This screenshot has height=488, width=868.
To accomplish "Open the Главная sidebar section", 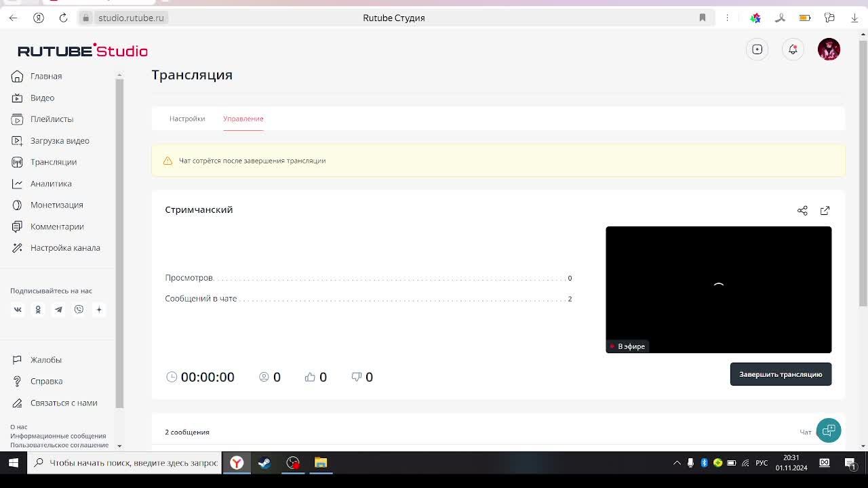I will pos(46,76).
